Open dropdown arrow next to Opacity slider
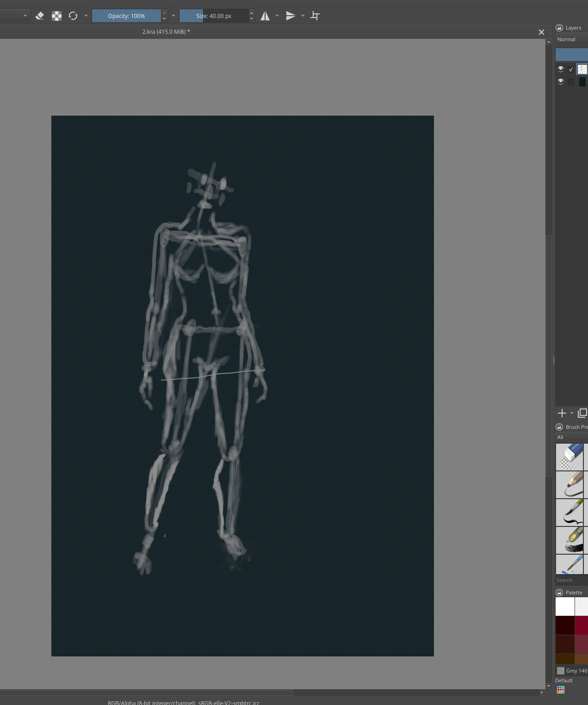This screenshot has height=705, width=588. [x=173, y=16]
